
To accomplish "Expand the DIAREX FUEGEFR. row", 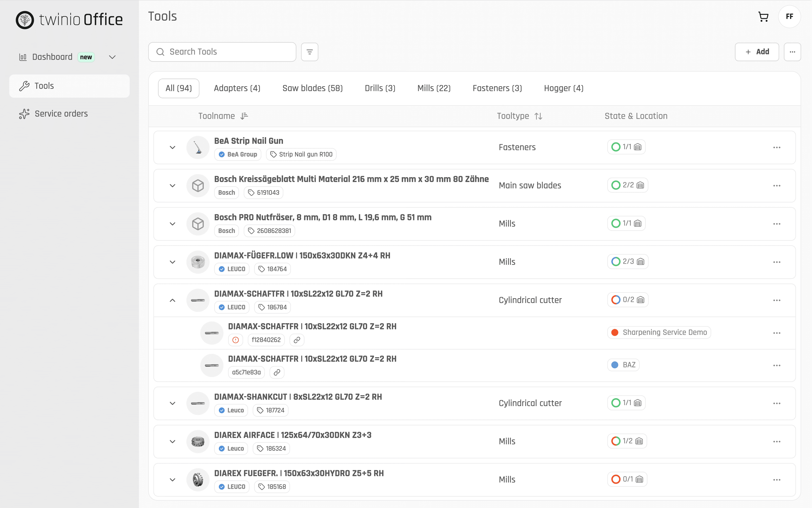I will [x=172, y=480].
